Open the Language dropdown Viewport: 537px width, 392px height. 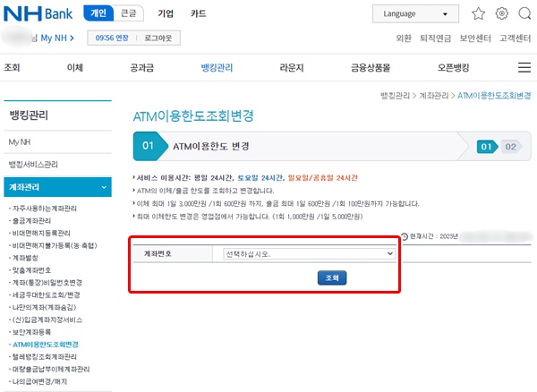pyautogui.click(x=415, y=13)
